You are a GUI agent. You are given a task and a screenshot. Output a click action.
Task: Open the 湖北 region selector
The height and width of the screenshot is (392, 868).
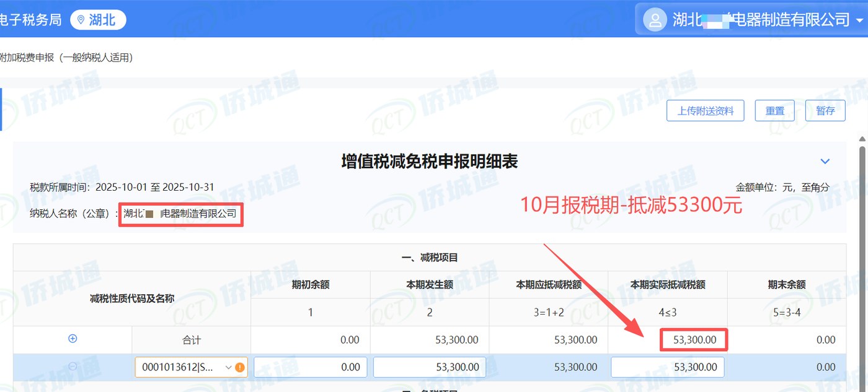coord(98,20)
